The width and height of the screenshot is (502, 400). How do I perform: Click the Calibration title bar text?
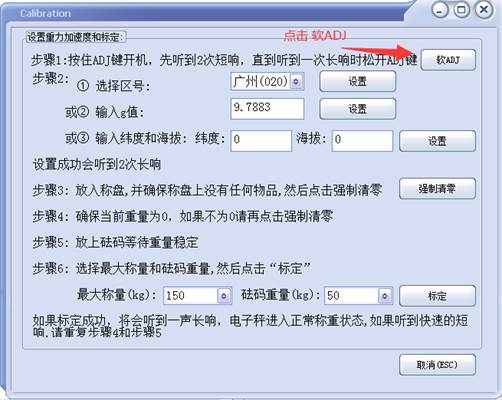pos(46,13)
